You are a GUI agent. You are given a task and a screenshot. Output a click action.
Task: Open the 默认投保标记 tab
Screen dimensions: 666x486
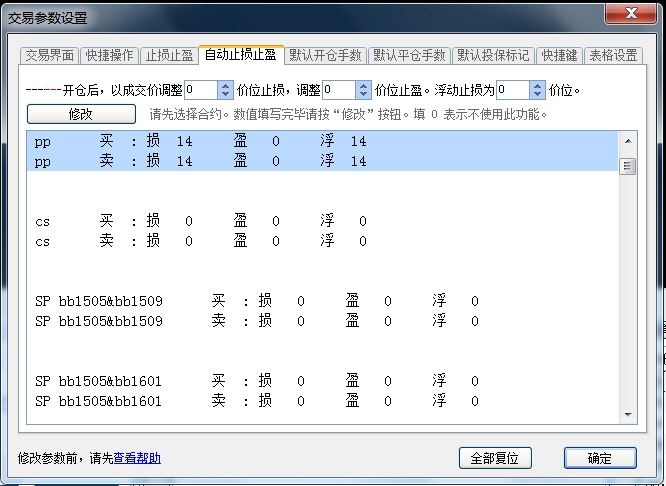(493, 55)
